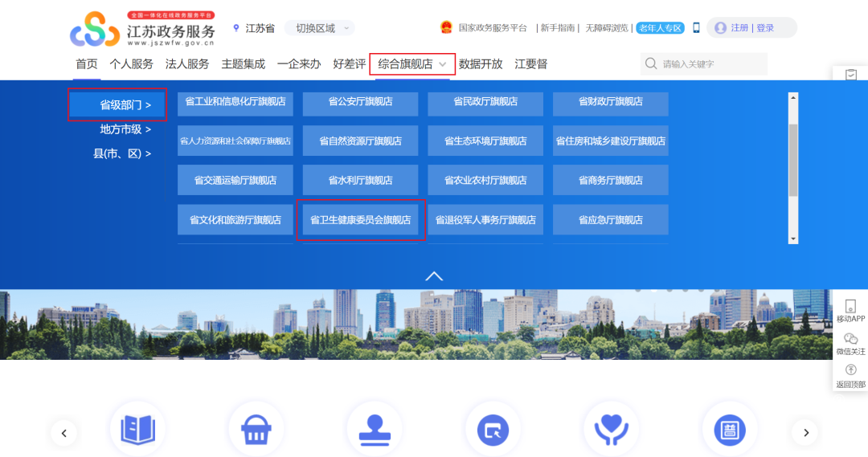Click the shopping basket service icon
Screen dimensions: 868x457
click(x=256, y=430)
